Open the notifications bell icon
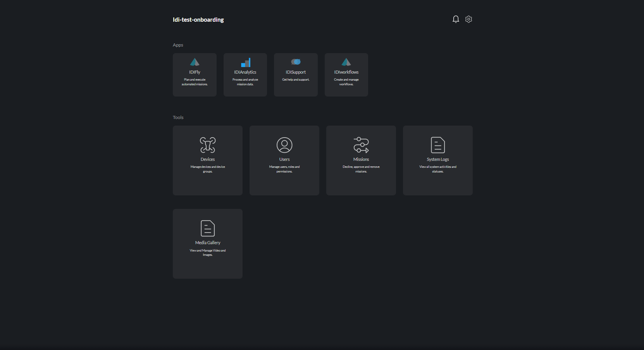Viewport: 644px width, 350px height. click(456, 19)
